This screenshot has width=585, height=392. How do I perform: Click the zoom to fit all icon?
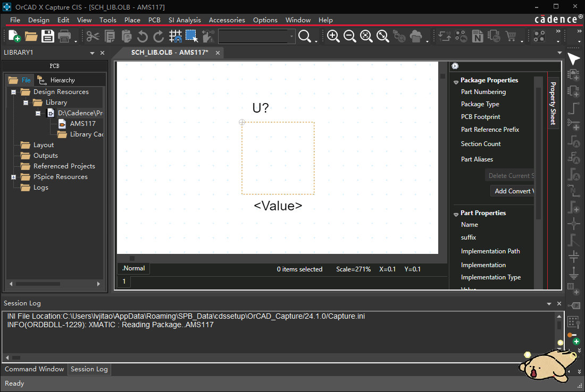382,36
